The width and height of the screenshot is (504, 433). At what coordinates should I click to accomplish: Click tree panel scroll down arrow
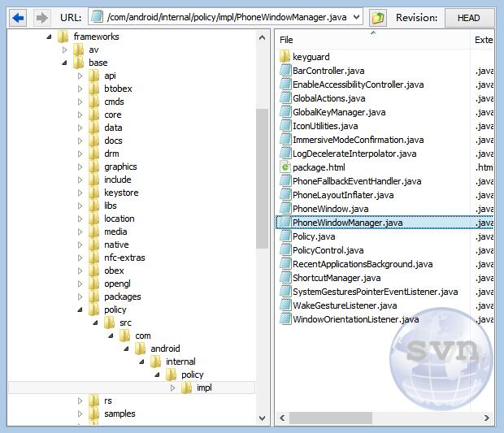point(262,418)
